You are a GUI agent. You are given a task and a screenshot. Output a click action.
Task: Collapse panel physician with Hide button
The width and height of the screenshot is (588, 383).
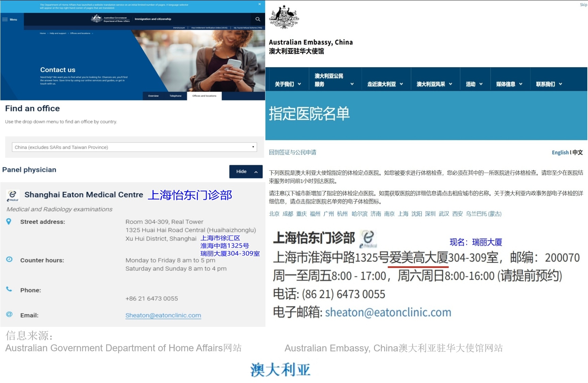click(x=246, y=171)
